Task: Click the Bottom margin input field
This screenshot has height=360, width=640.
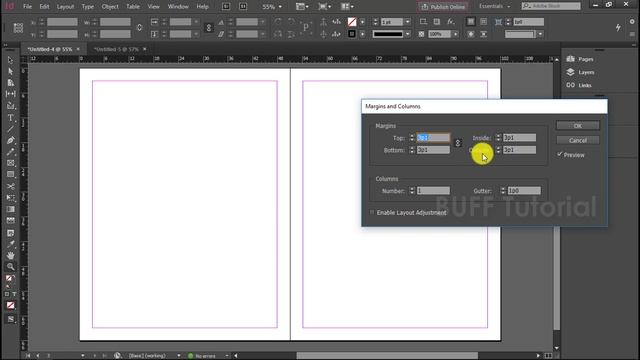Action: pos(433,150)
